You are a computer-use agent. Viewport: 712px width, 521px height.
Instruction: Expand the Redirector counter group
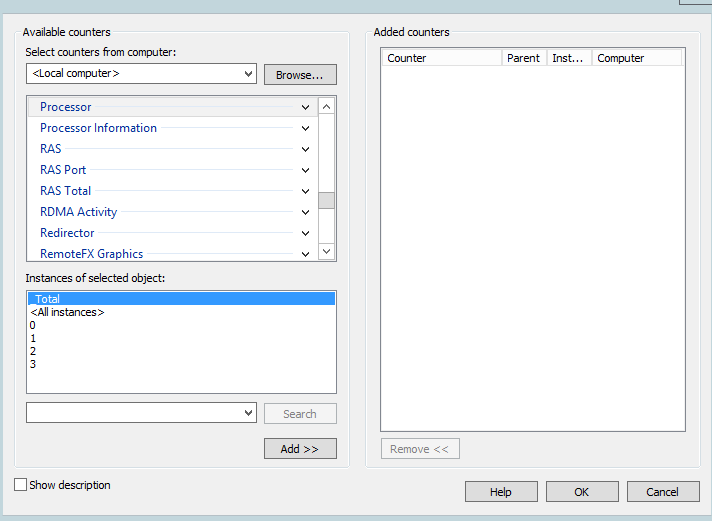305,233
